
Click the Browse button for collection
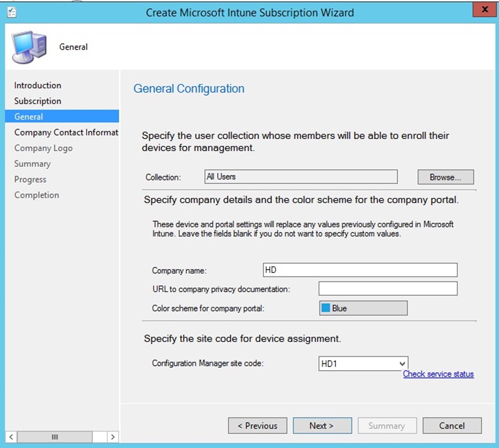point(445,177)
